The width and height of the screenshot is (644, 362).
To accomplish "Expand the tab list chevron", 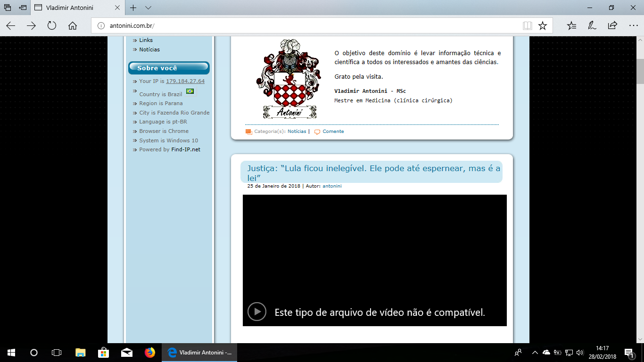I will pyautogui.click(x=148, y=8).
